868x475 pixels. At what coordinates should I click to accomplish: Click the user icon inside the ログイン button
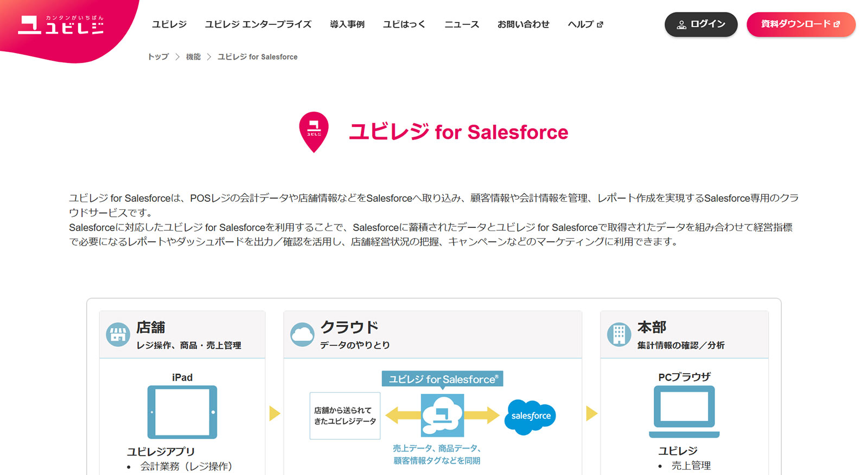(681, 25)
